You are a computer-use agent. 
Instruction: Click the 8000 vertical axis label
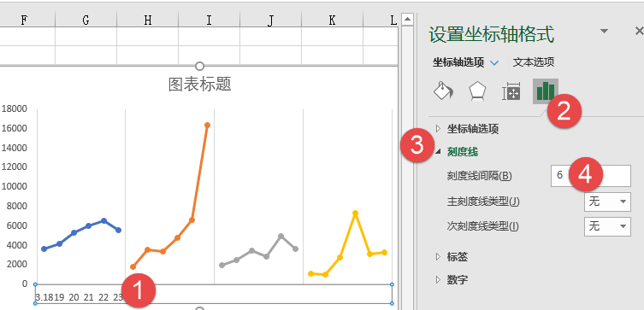pos(16,206)
